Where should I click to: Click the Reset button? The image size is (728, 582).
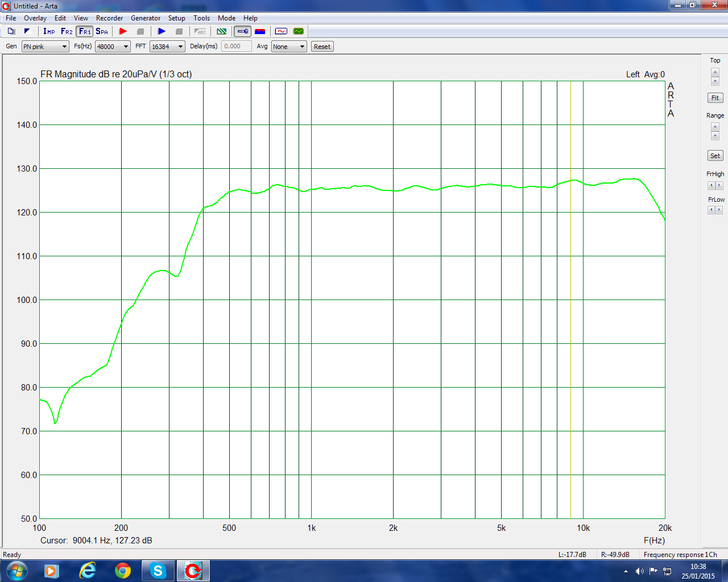tap(322, 47)
